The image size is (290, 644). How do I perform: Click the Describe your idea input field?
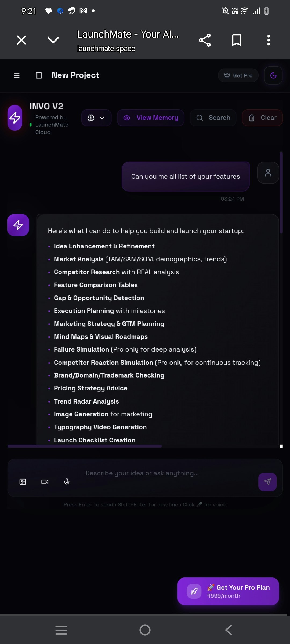pyautogui.click(x=142, y=473)
